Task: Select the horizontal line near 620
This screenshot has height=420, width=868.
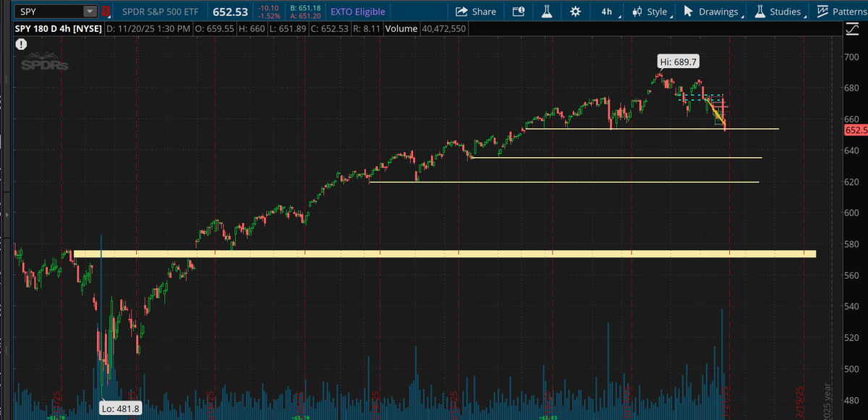Action: [x=564, y=182]
